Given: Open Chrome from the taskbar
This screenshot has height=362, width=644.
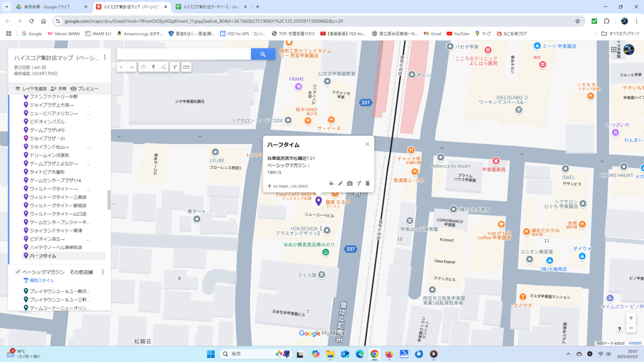Looking at the screenshot, I should click(375, 354).
